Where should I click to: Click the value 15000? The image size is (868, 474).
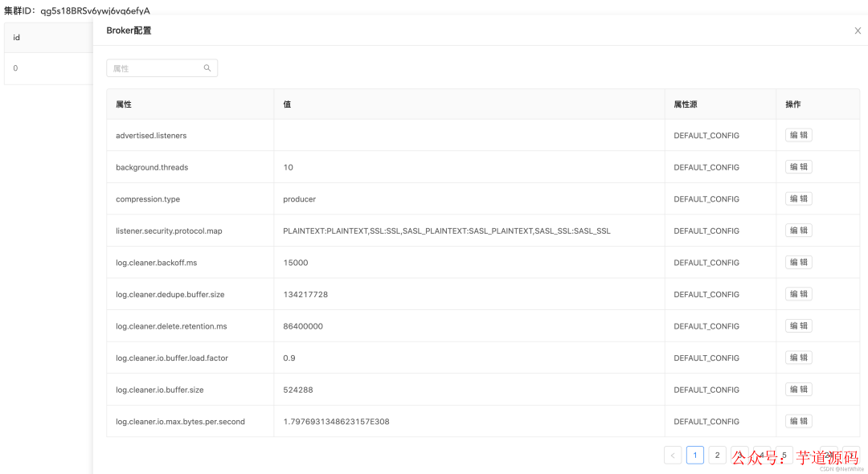pos(295,263)
